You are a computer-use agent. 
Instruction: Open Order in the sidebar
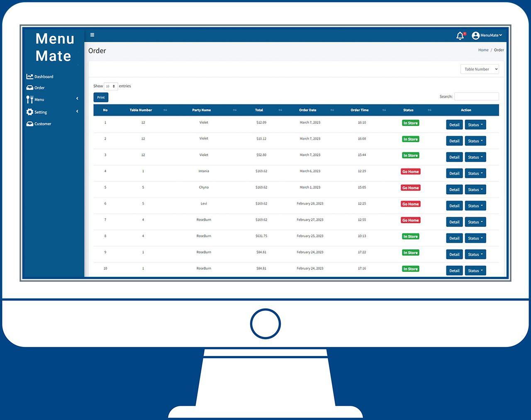pyautogui.click(x=39, y=88)
